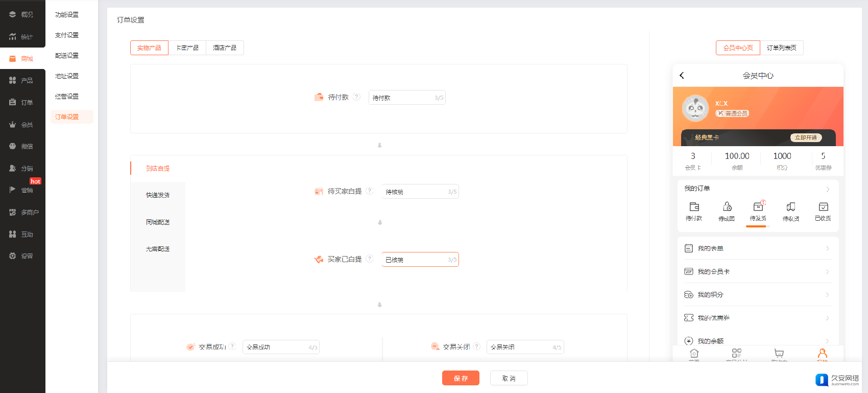Switch to 订单列表页 preview tab

click(781, 48)
